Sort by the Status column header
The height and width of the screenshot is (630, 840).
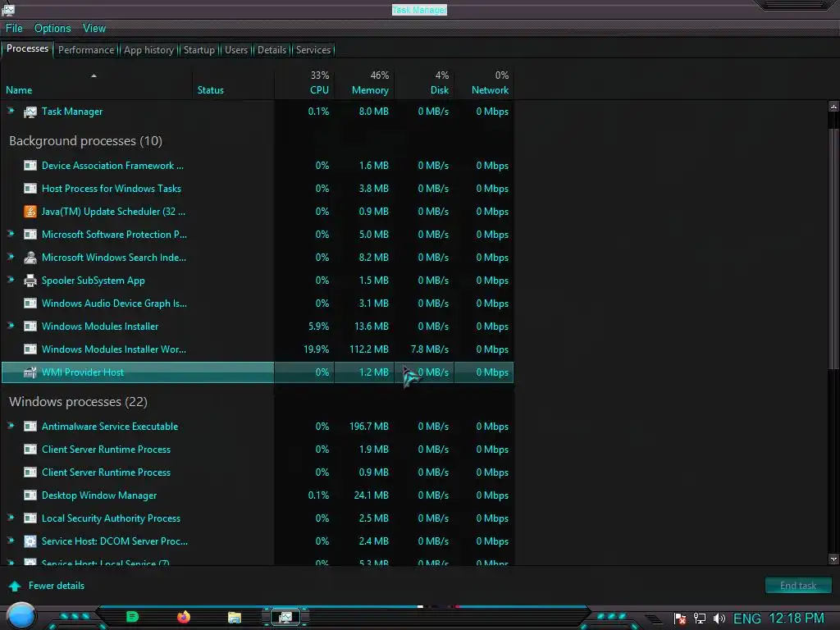(x=233, y=83)
